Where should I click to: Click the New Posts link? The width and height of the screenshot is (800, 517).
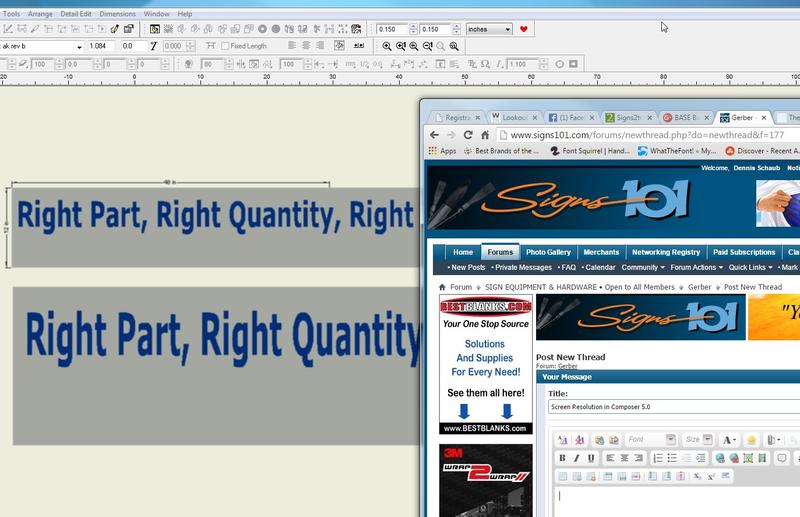click(x=467, y=267)
